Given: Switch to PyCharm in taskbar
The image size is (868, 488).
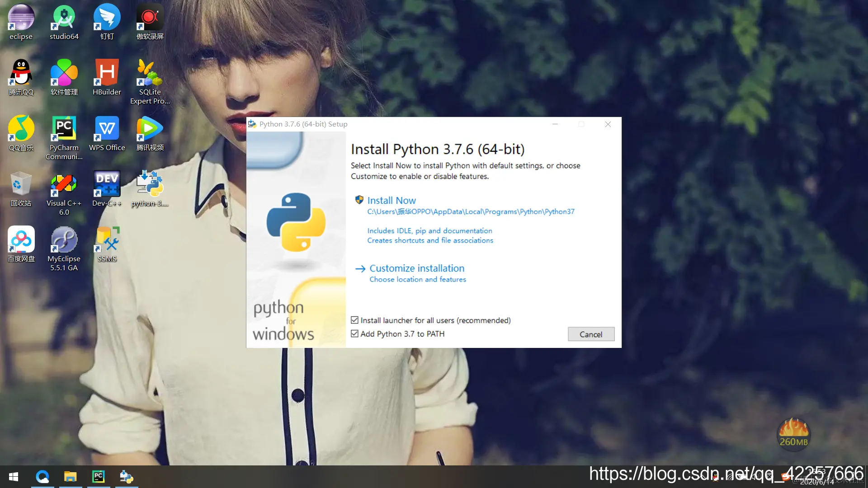Looking at the screenshot, I should click(98, 477).
